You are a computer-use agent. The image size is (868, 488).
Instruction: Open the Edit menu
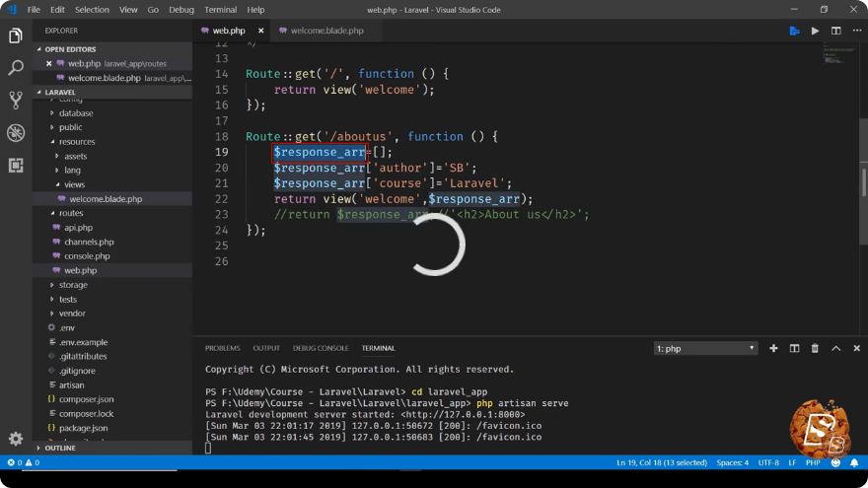pyautogui.click(x=57, y=10)
